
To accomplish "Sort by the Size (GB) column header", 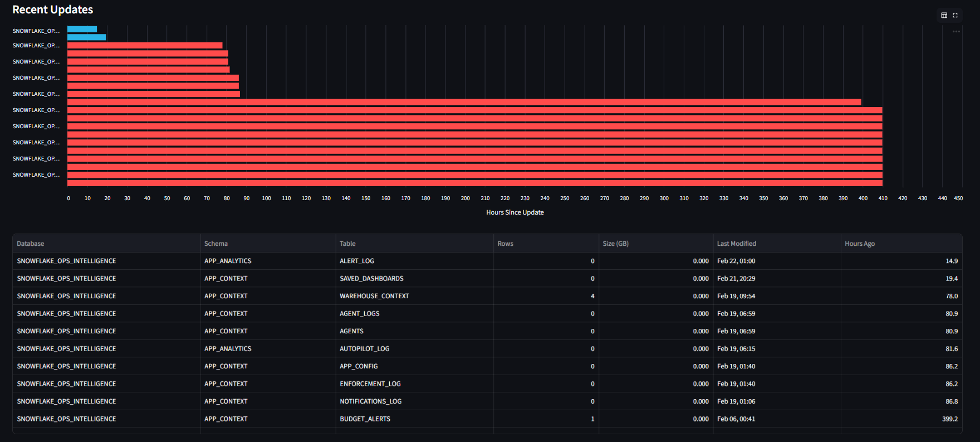I will coord(655,244).
